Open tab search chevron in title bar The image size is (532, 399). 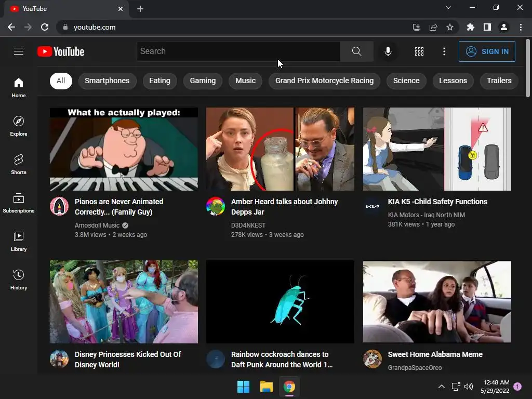(x=448, y=7)
